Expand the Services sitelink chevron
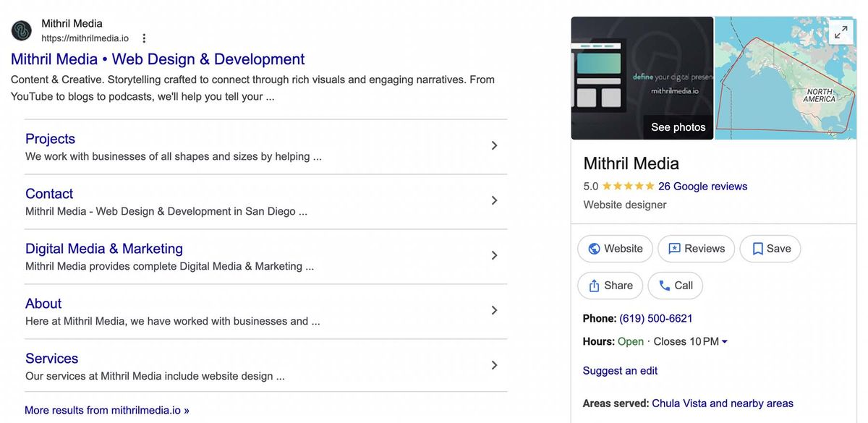This screenshot has height=423, width=868. click(494, 365)
